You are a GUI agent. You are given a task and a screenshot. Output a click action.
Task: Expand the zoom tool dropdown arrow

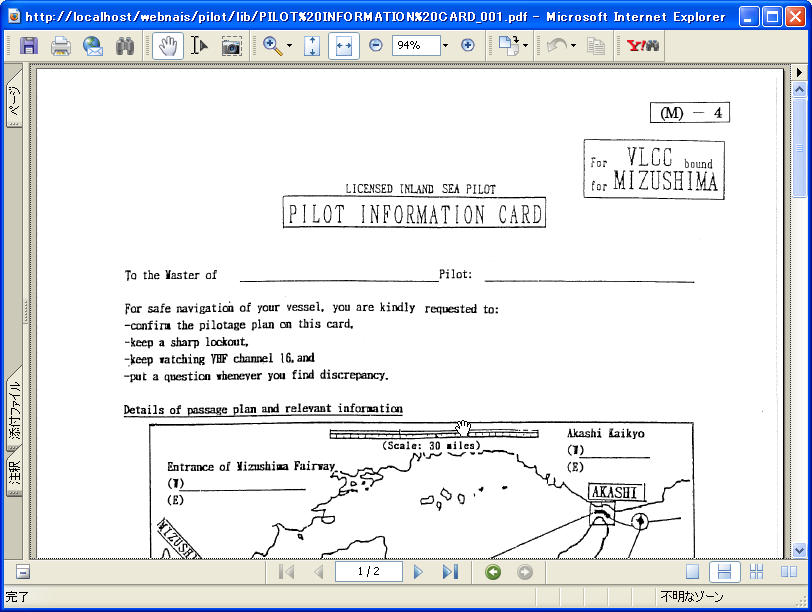(x=290, y=45)
